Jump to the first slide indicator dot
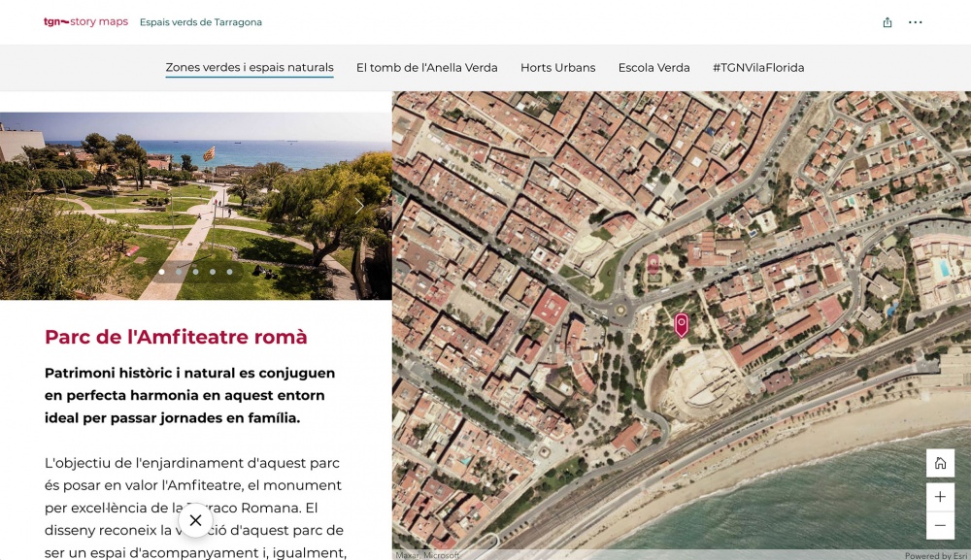The width and height of the screenshot is (971, 560). tap(161, 273)
